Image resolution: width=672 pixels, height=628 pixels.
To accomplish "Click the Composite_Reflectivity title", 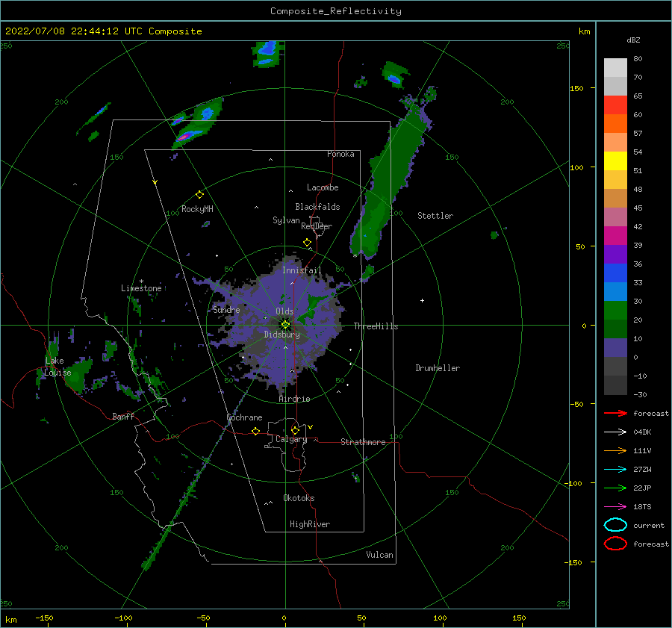I will (336, 11).
